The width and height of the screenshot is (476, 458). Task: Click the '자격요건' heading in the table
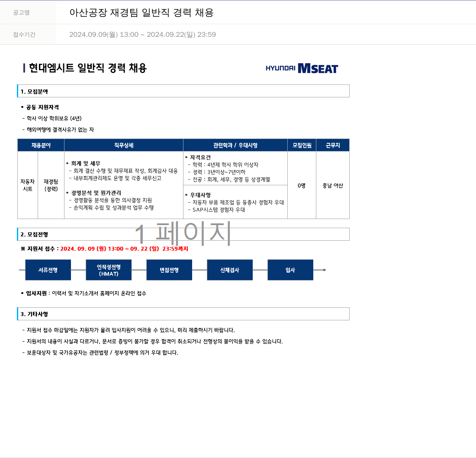click(200, 157)
